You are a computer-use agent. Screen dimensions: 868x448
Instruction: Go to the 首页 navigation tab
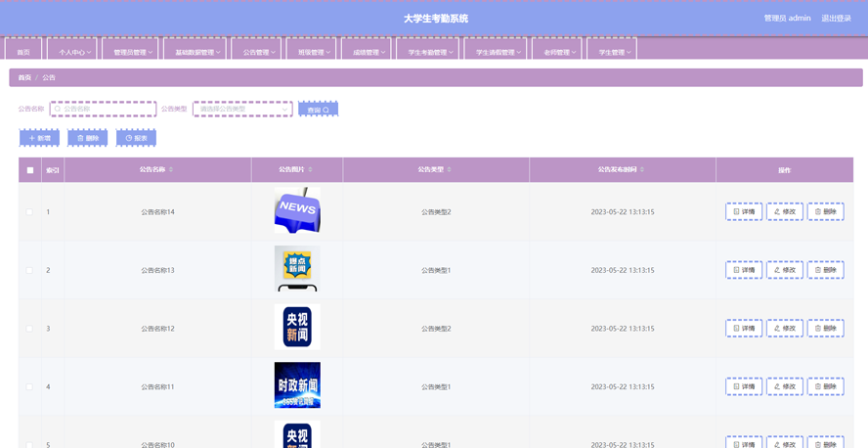tap(23, 49)
